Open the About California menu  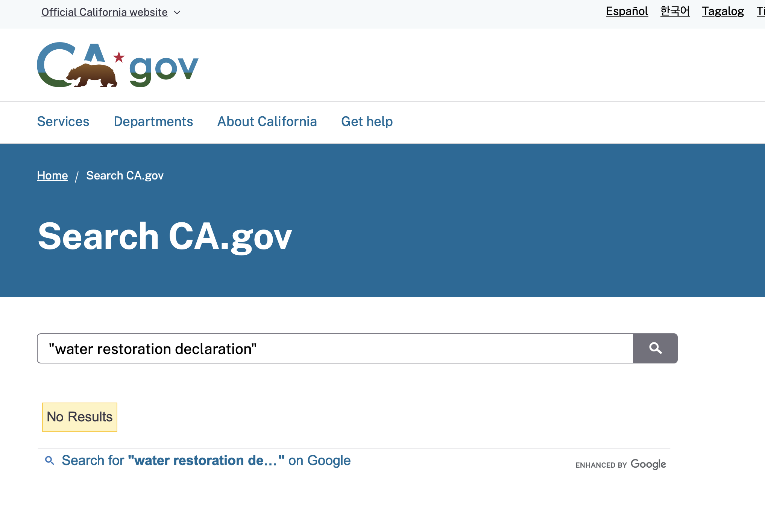tap(267, 122)
